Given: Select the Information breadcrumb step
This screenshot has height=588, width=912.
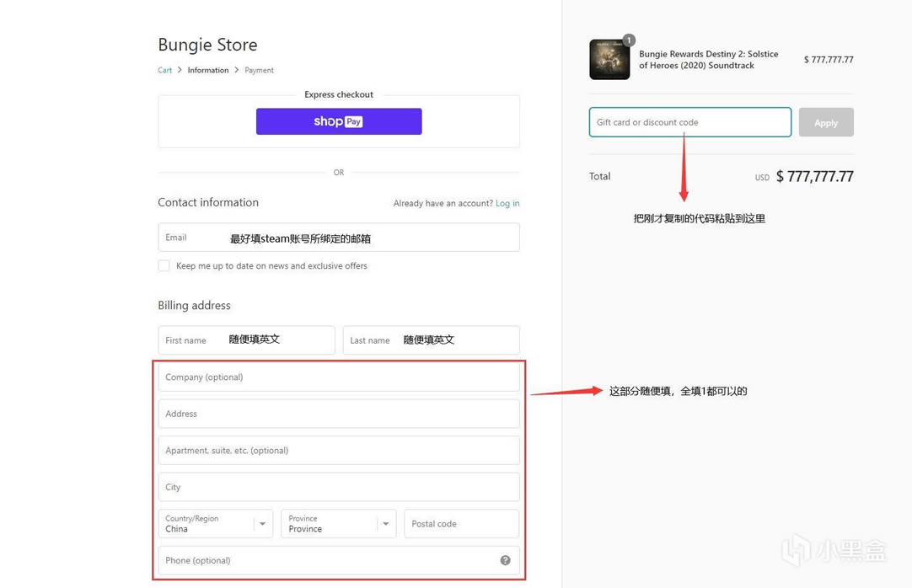Looking at the screenshot, I should pos(207,70).
